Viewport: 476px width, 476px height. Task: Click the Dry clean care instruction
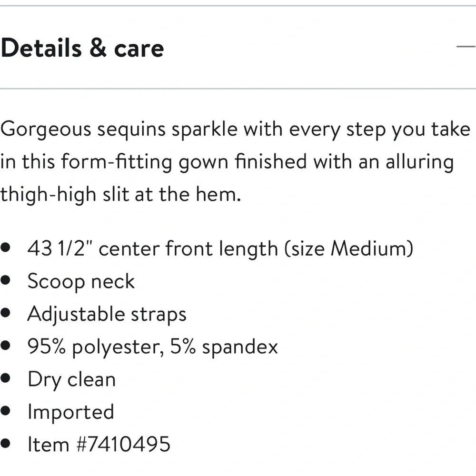click(72, 379)
